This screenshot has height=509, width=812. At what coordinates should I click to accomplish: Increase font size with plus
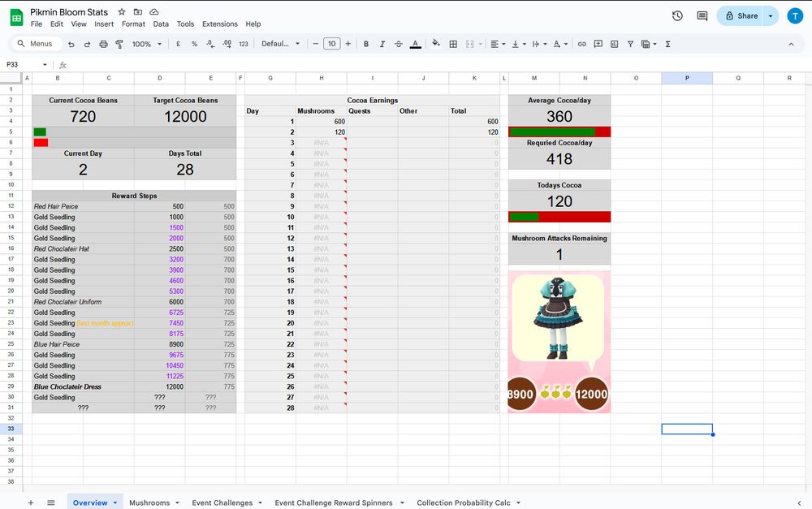click(x=348, y=44)
